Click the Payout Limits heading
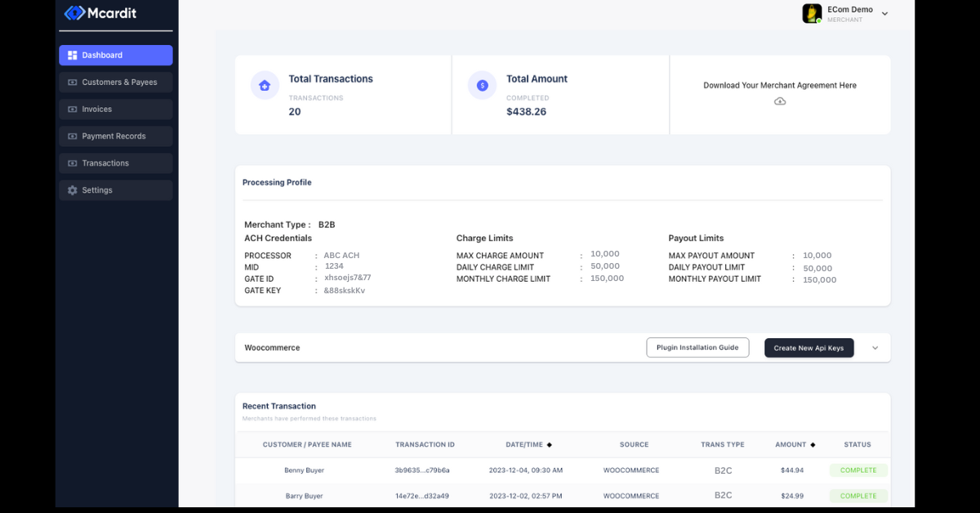The width and height of the screenshot is (980, 513). pos(696,239)
